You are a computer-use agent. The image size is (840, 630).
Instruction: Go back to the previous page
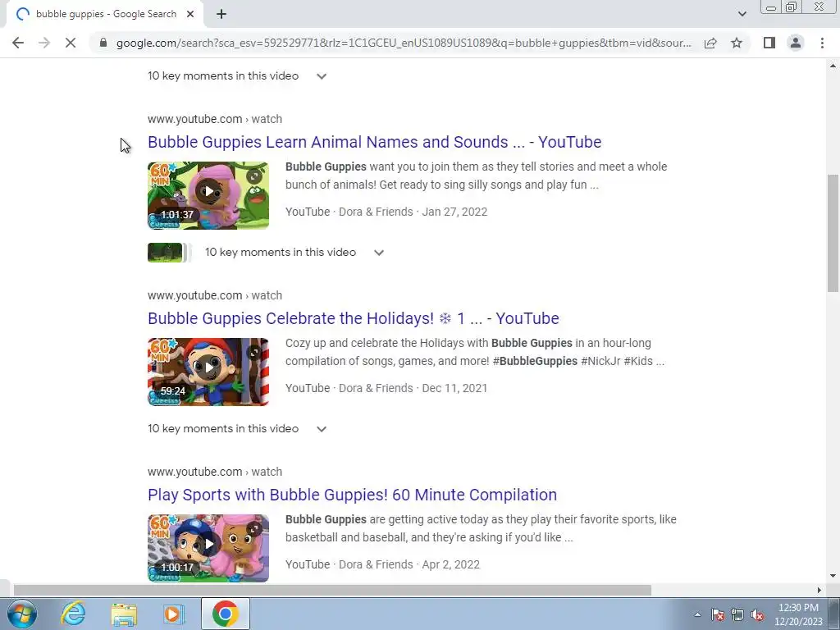point(18,43)
